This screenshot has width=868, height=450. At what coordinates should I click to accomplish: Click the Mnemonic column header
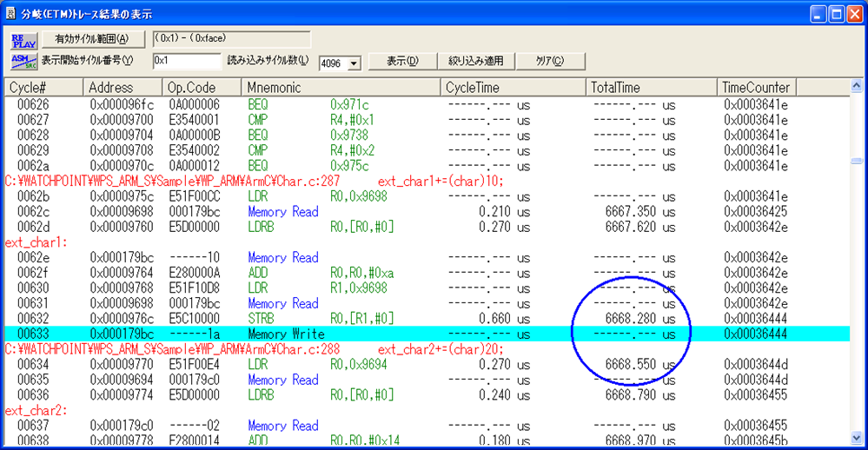point(339,88)
